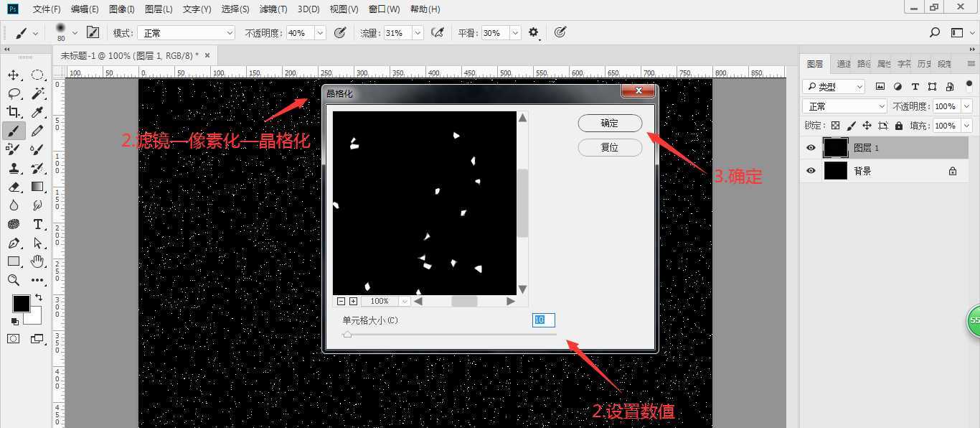Open the layer blend mode dropdown showing 正常
The height and width of the screenshot is (428, 980).
[844, 105]
